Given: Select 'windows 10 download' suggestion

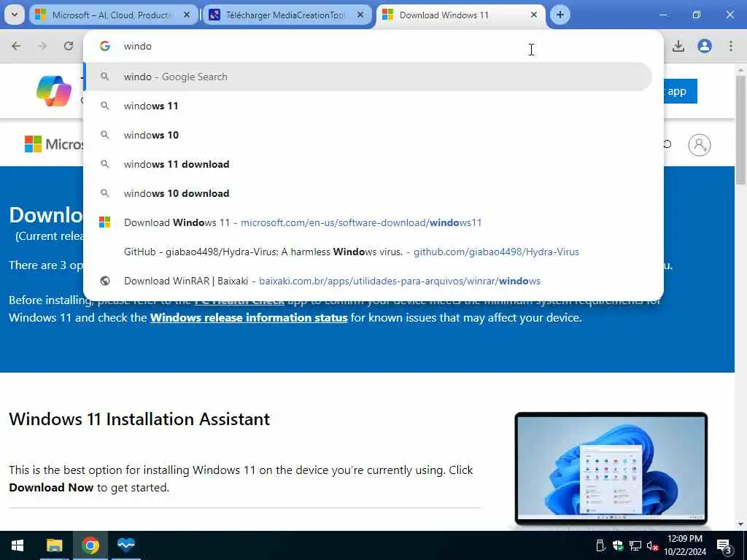Looking at the screenshot, I should point(368,193).
